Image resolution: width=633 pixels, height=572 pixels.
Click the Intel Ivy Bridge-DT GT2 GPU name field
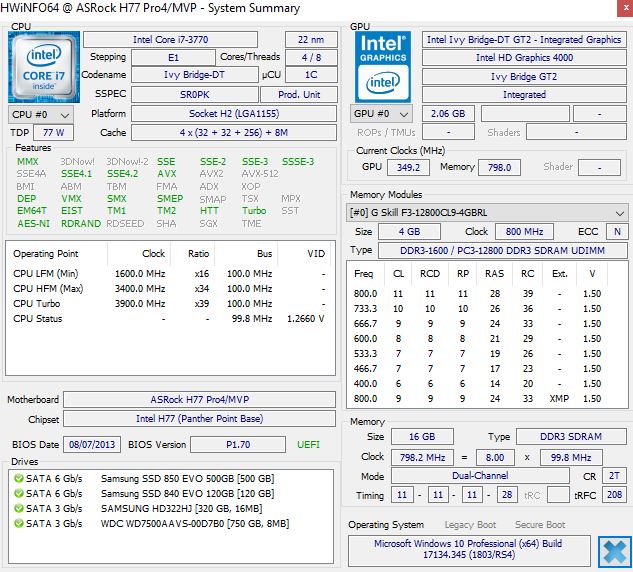tap(524, 40)
